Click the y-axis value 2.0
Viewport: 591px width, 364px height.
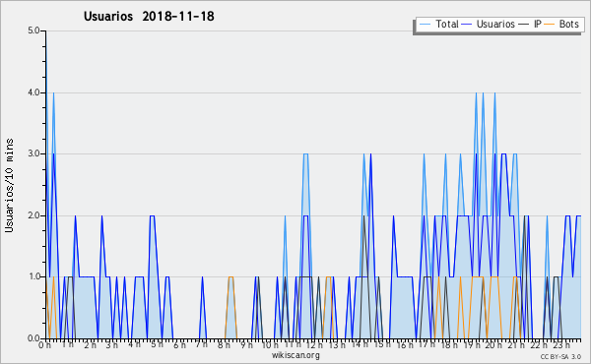click(x=33, y=215)
